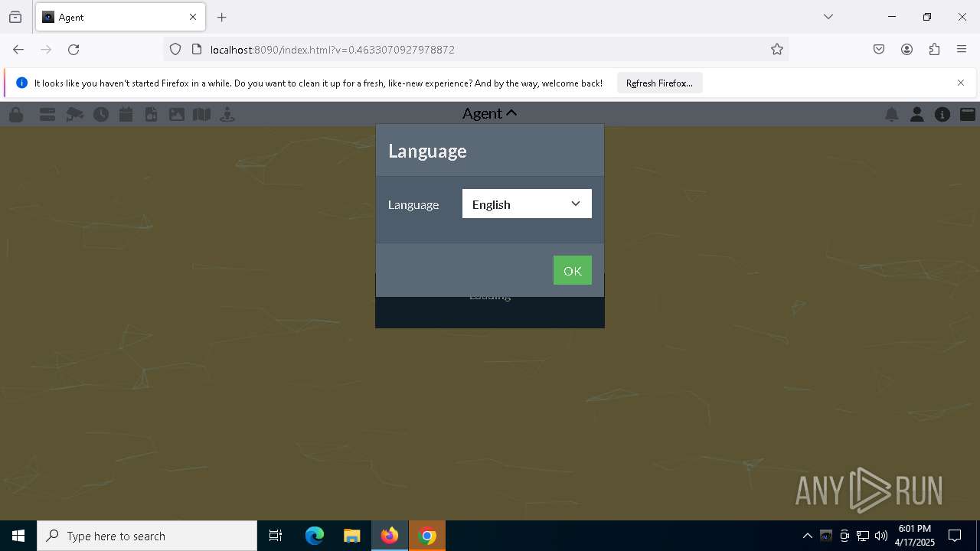Open the Action Center notifications
The image size is (980, 551).
pyautogui.click(x=955, y=536)
